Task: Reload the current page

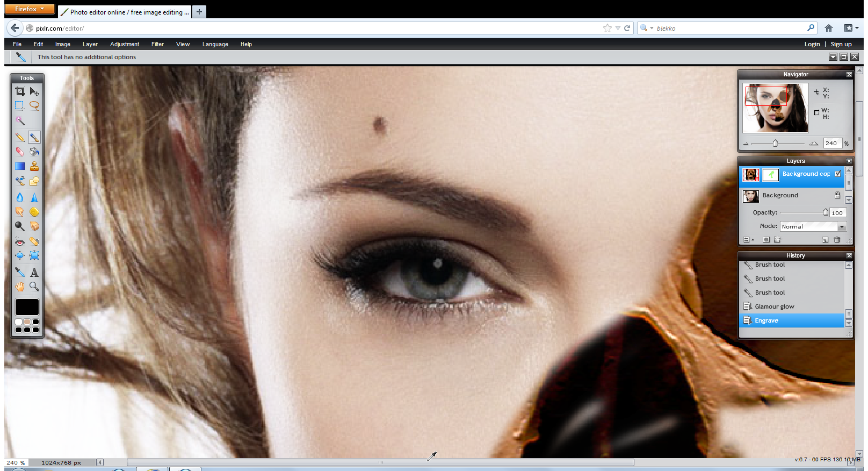Action: [x=627, y=28]
